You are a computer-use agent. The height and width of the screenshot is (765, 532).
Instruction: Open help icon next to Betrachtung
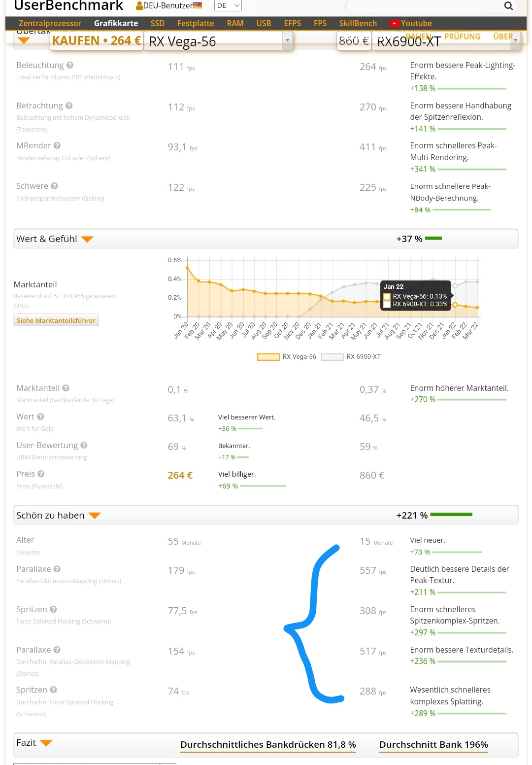click(x=69, y=105)
